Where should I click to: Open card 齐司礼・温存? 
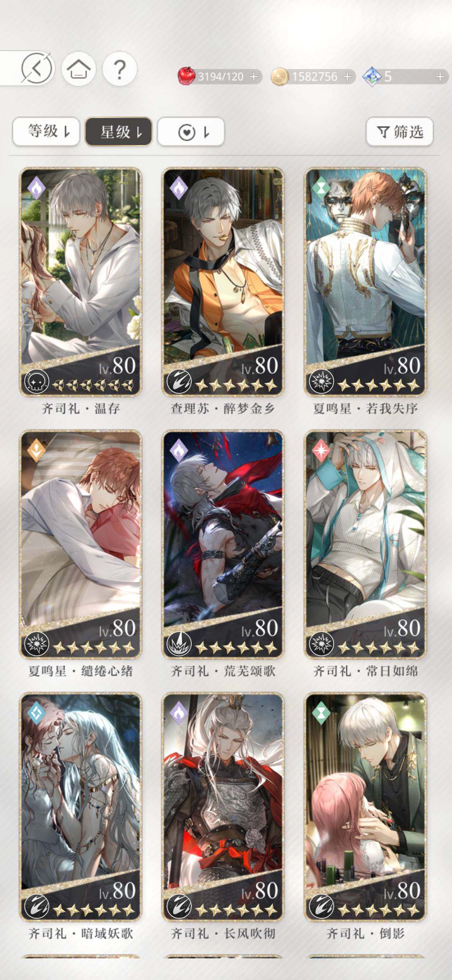(x=81, y=282)
